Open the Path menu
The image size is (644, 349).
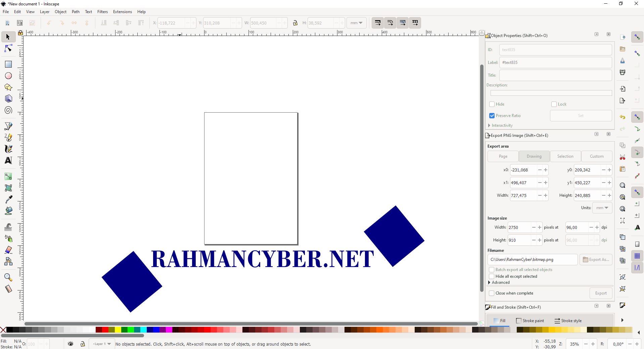pos(76,11)
